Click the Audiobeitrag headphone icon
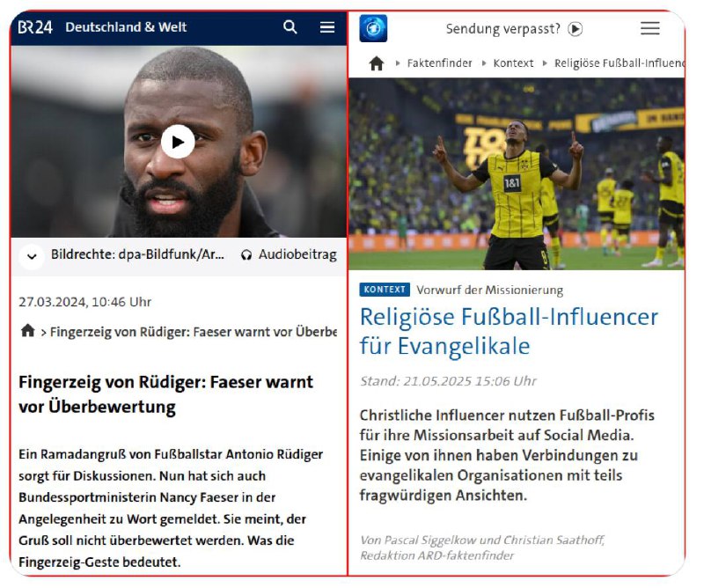This screenshot has width=704, height=588. [x=246, y=255]
